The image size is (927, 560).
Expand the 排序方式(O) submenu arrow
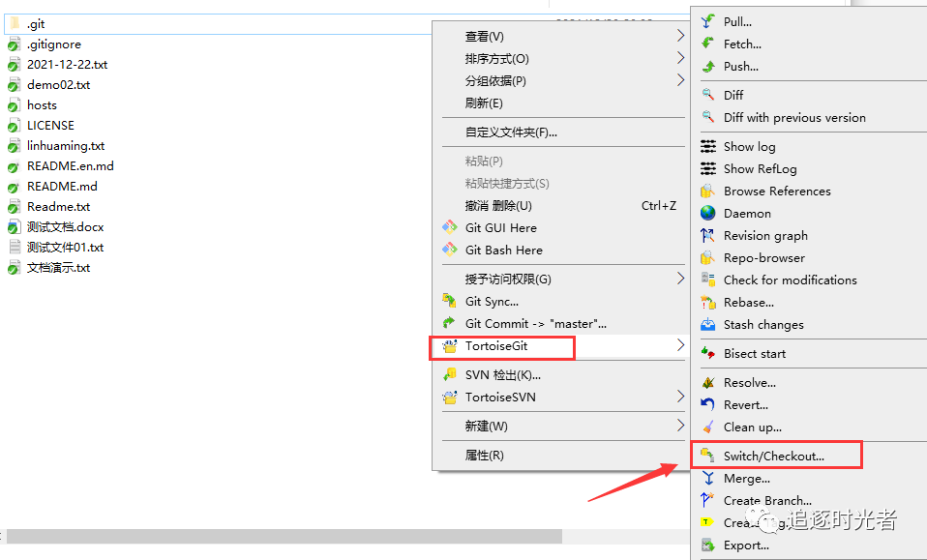click(680, 58)
